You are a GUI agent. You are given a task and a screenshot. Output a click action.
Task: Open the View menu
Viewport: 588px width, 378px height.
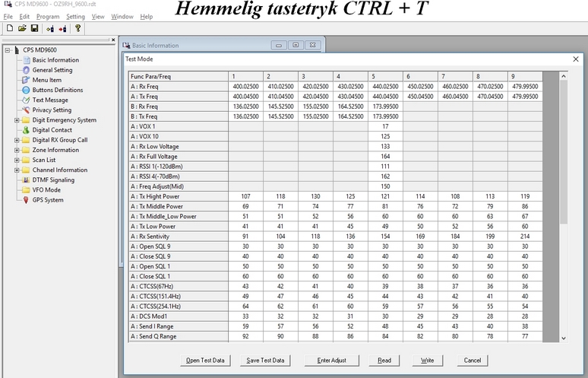pos(98,17)
